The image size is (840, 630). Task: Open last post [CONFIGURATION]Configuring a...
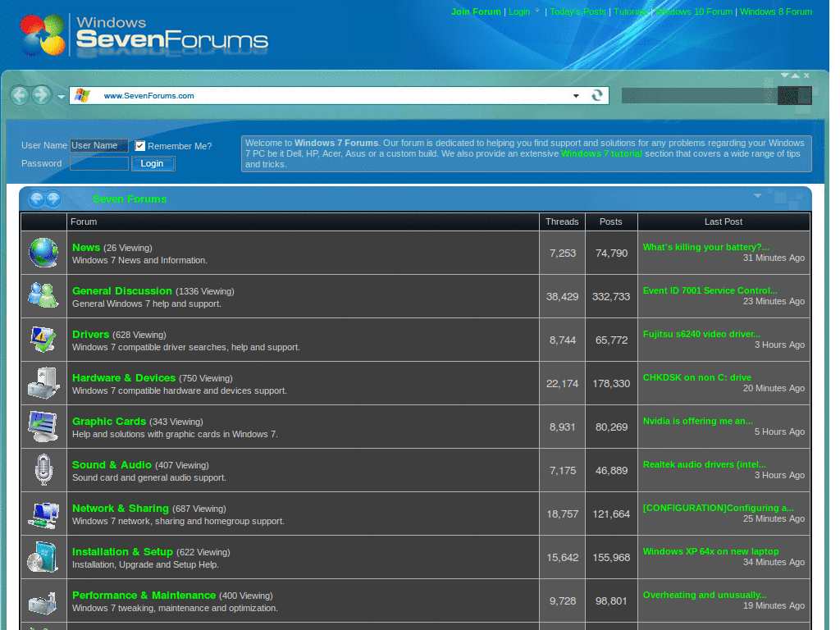coord(719,507)
